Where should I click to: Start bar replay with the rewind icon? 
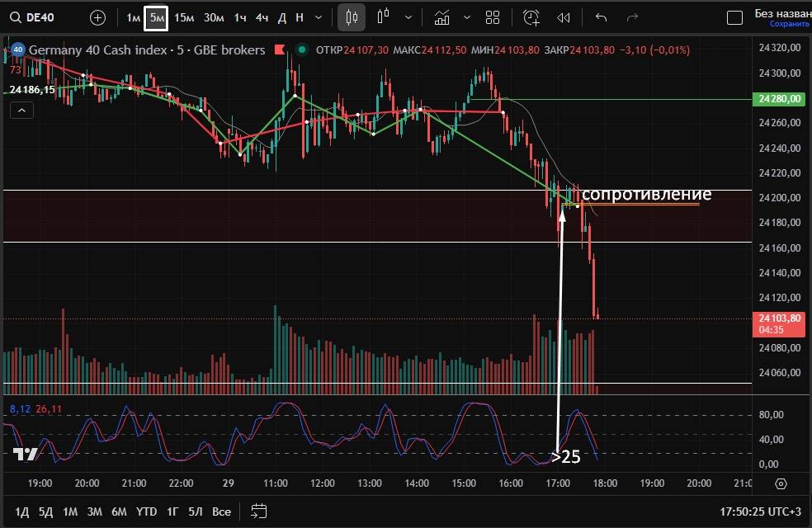pos(564,17)
